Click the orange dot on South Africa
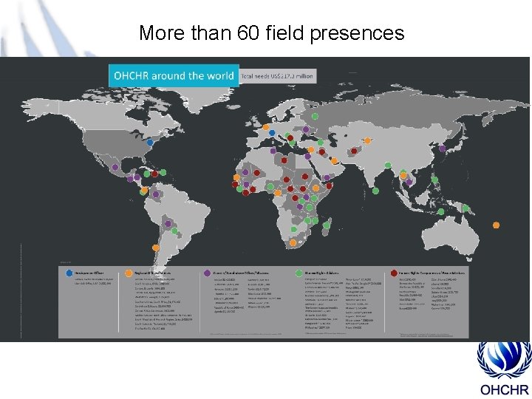Viewport: 532px width, 399px height. pos(293,243)
